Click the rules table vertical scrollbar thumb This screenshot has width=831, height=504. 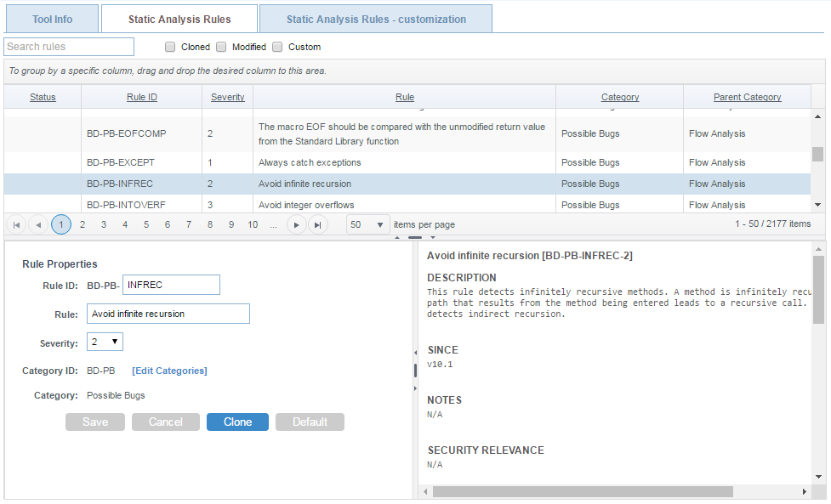click(x=817, y=154)
